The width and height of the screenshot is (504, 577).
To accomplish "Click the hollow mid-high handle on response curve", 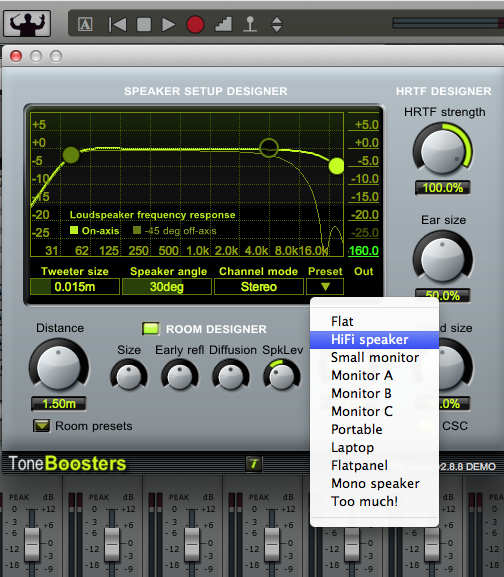I will (x=269, y=148).
